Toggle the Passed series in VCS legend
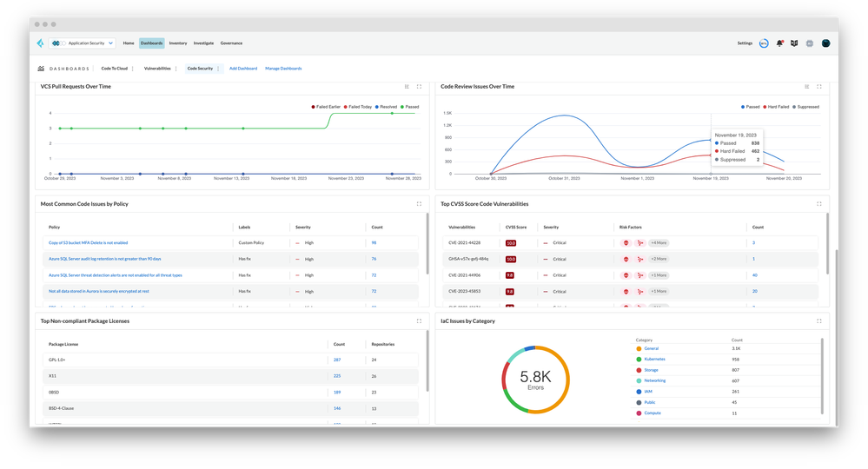The width and height of the screenshot is (868, 469). tap(409, 107)
